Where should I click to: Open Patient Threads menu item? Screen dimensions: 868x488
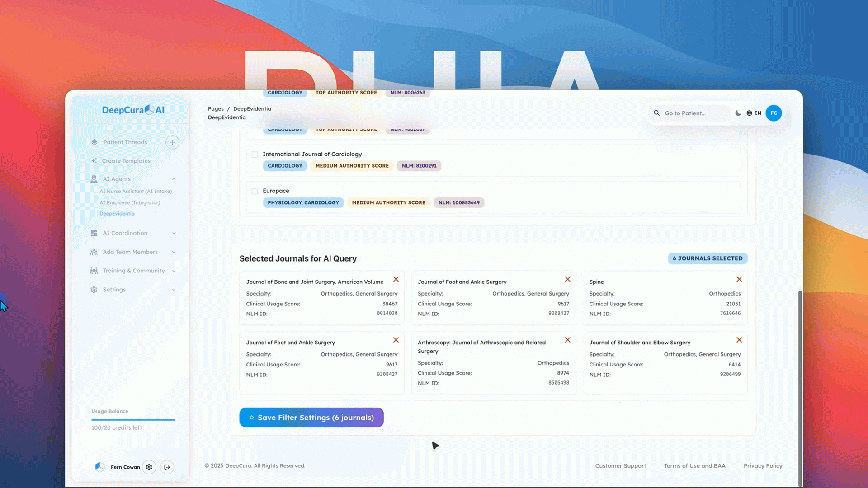125,142
